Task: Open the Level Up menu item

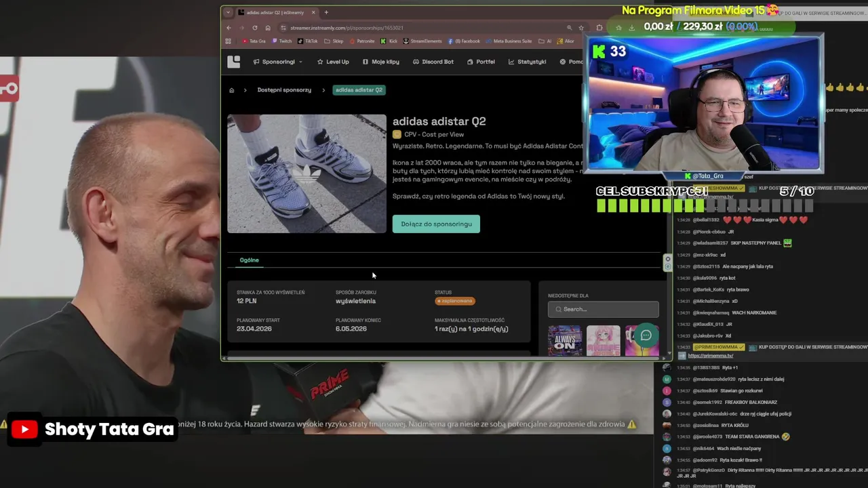Action: point(333,62)
